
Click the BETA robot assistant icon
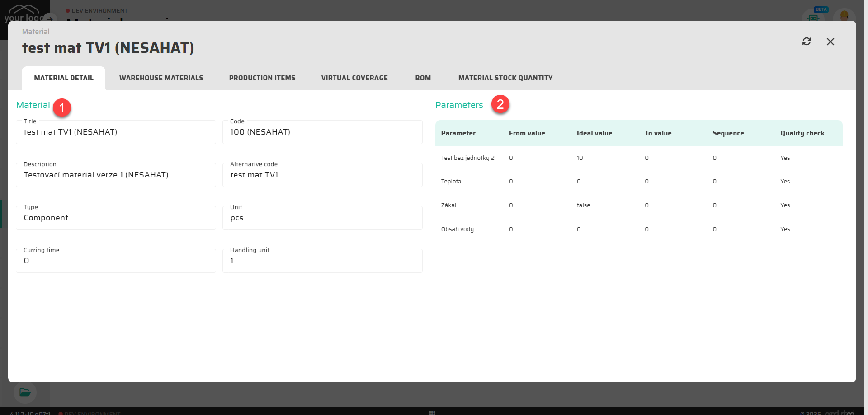813,17
